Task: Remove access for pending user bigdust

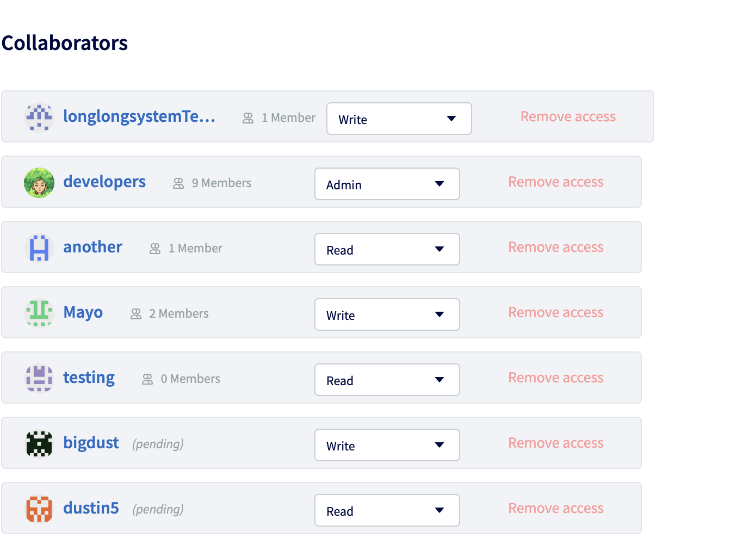Action: point(556,443)
